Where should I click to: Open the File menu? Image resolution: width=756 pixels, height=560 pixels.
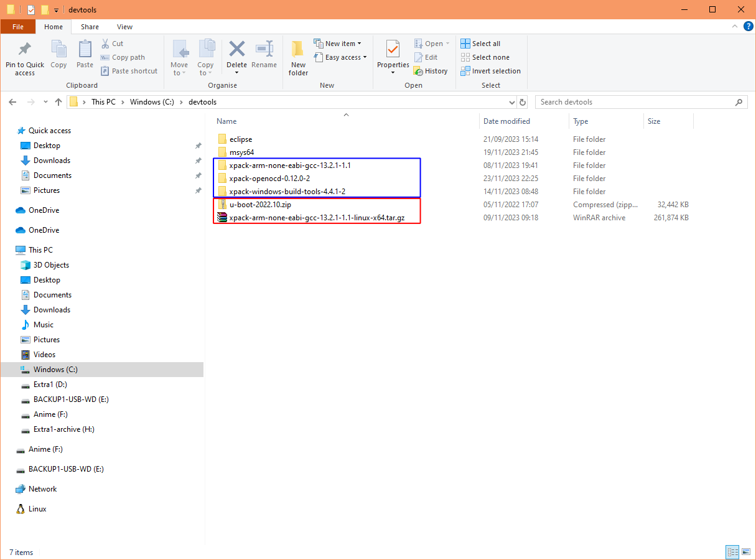[18, 27]
